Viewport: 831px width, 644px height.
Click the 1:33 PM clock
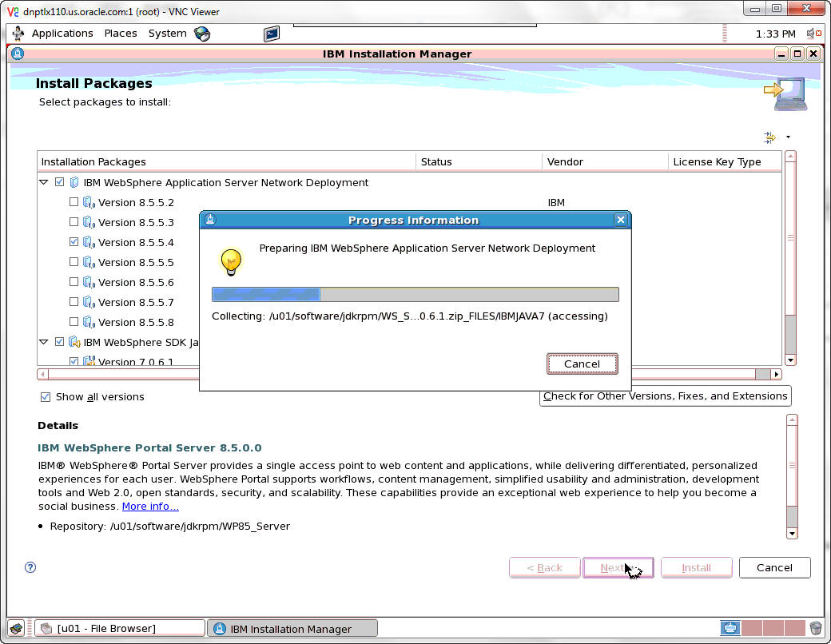(x=775, y=34)
